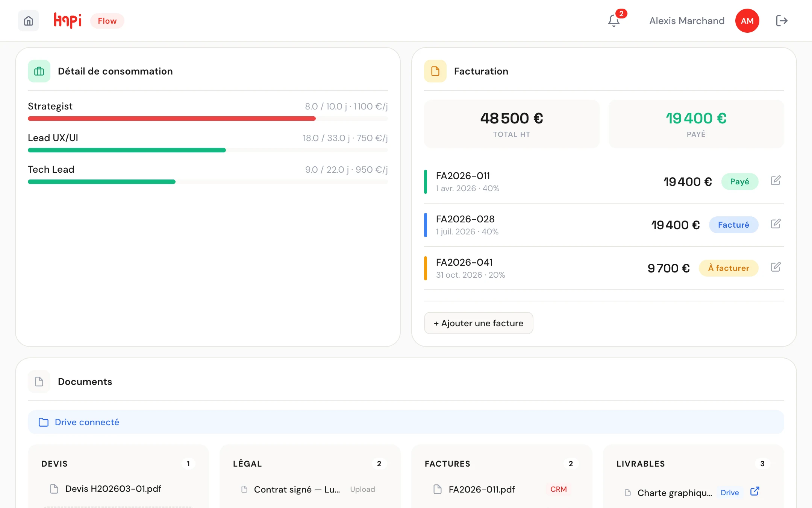Viewport: 812px width, 508px height.
Task: Click the FACTURES column heading
Action: point(447,464)
